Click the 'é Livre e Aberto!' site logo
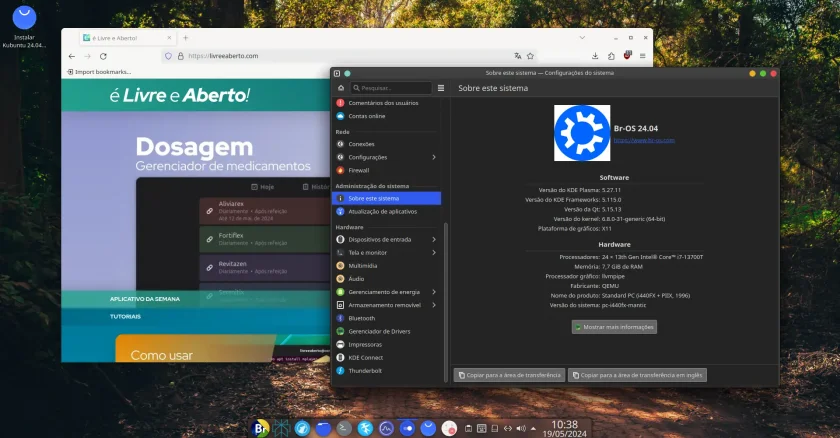The height and width of the screenshot is (438, 840). click(179, 95)
